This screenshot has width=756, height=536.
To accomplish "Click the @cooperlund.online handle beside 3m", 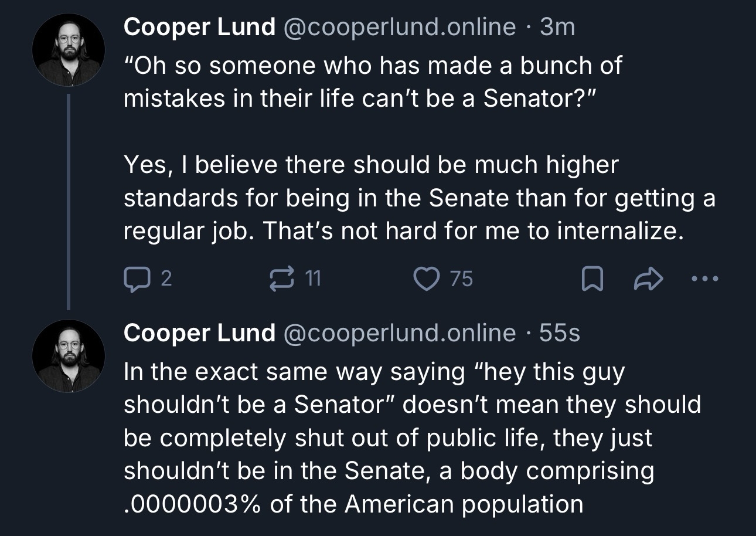I will coord(399,27).
